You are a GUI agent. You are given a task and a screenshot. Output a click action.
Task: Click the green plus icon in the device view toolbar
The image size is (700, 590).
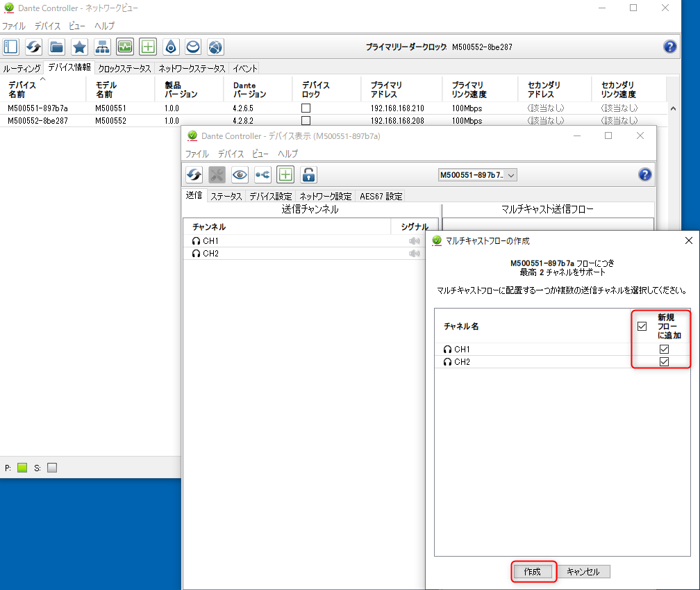tap(285, 174)
